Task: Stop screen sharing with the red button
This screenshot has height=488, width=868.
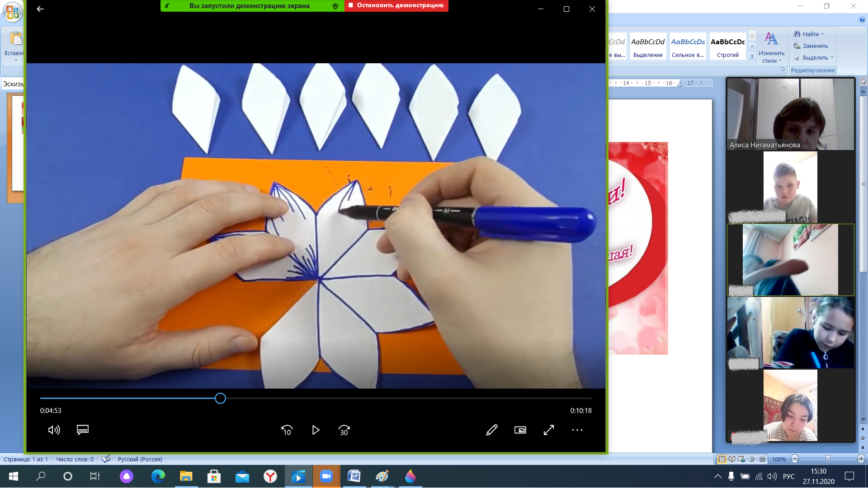Action: [x=396, y=5]
